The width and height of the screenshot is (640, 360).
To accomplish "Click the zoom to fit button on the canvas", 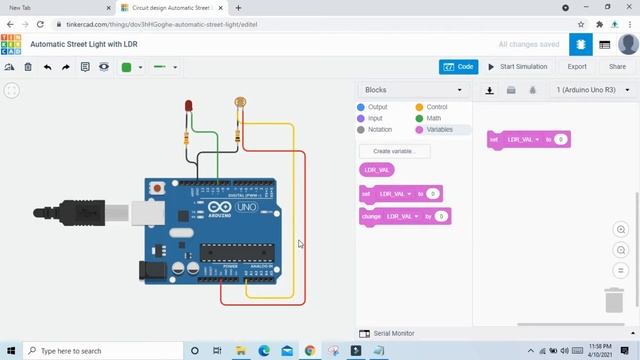I will 11,90.
